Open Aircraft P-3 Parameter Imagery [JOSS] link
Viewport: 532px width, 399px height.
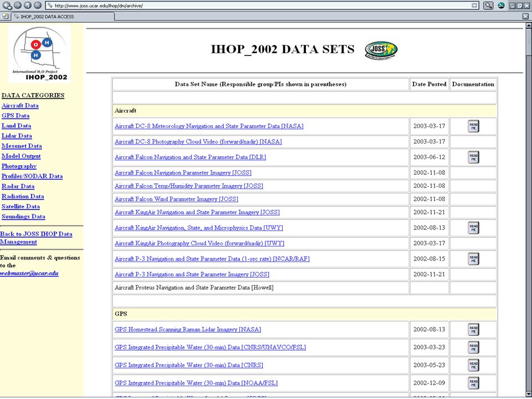click(192, 274)
